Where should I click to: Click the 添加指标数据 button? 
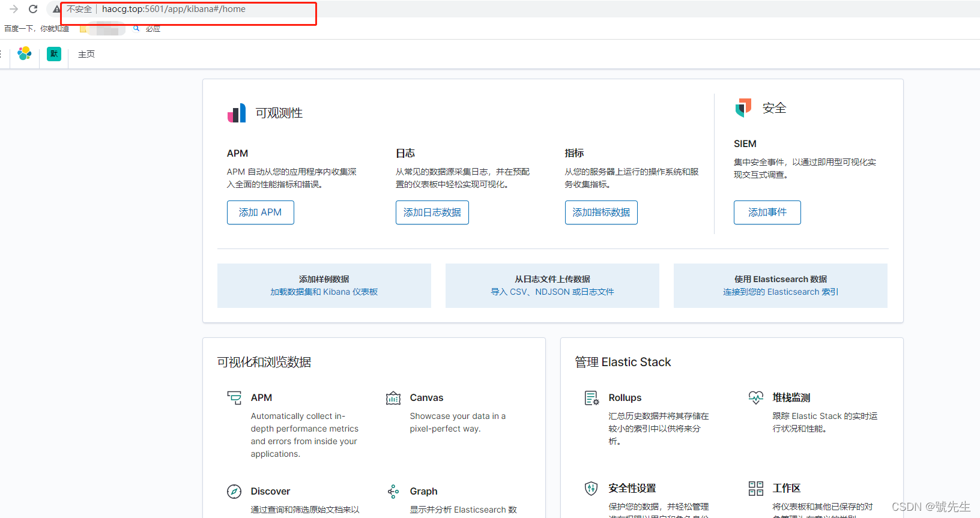pos(601,212)
